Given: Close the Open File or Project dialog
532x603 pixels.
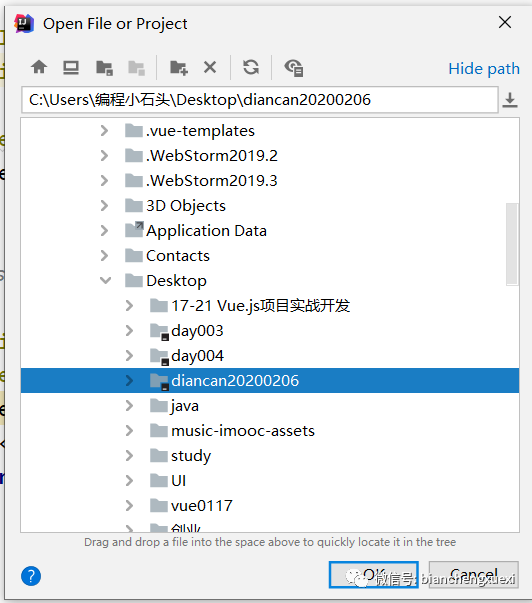Looking at the screenshot, I should click(x=505, y=22).
